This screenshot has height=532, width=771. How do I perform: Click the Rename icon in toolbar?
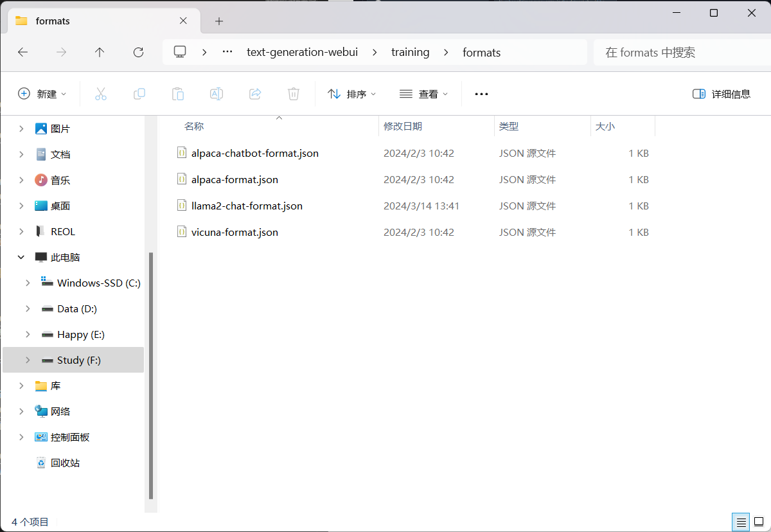[217, 94]
